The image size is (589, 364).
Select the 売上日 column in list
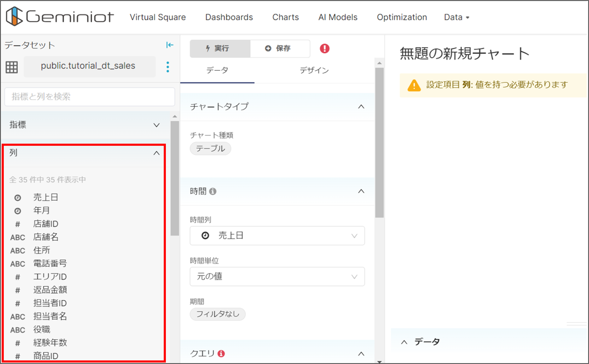point(46,197)
